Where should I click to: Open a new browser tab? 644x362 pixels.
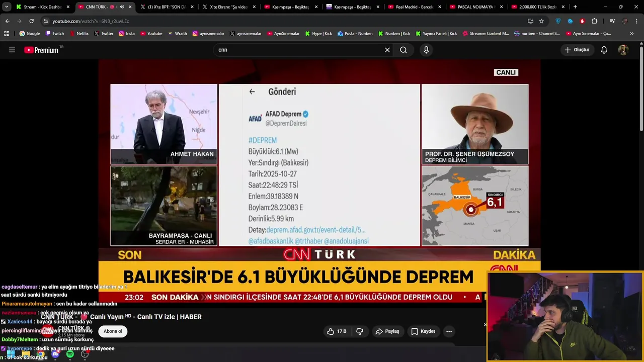pyautogui.click(x=575, y=7)
